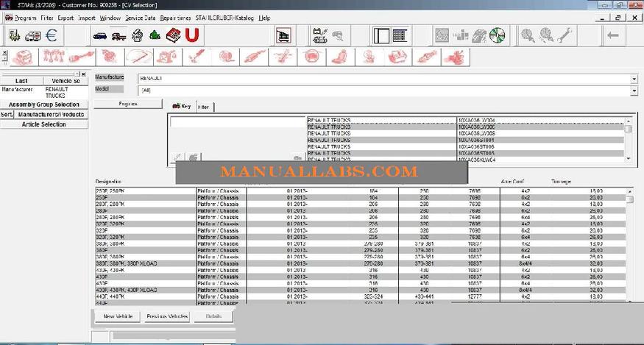Click the back arrow toolbar icon
Image resolution: width=644 pixels, height=345 pixels.
click(x=613, y=36)
